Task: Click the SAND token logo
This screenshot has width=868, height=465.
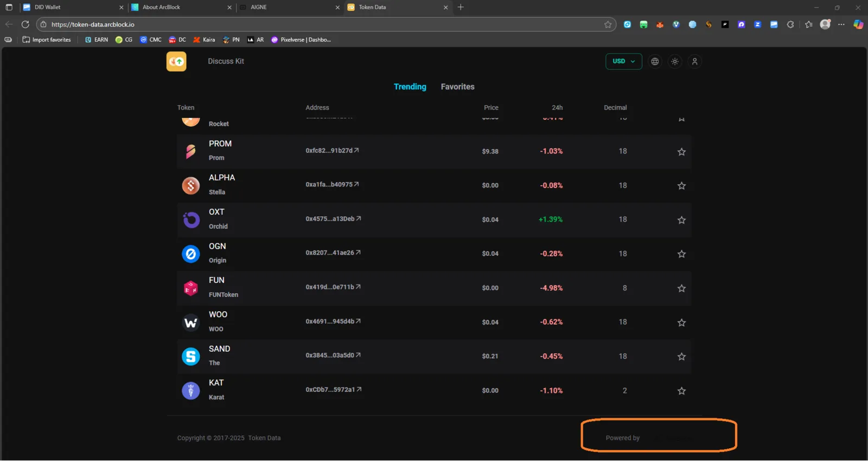Action: pyautogui.click(x=190, y=356)
